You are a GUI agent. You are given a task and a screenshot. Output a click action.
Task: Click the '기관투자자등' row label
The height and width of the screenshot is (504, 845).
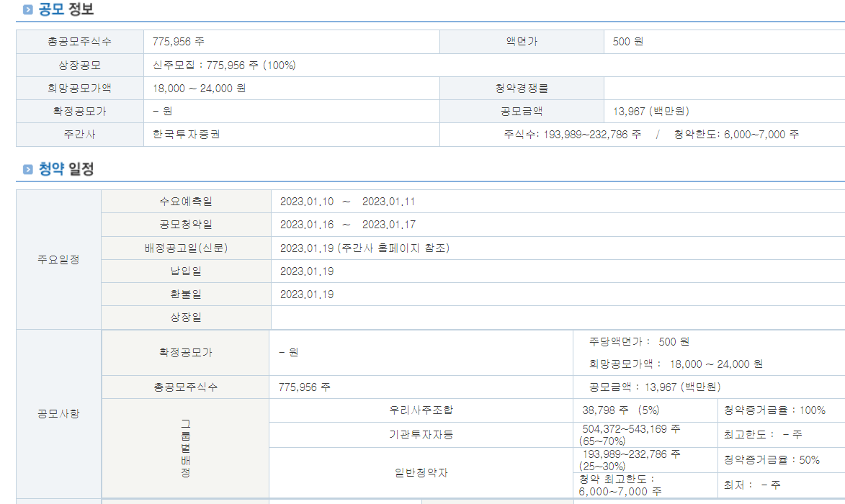click(x=421, y=435)
